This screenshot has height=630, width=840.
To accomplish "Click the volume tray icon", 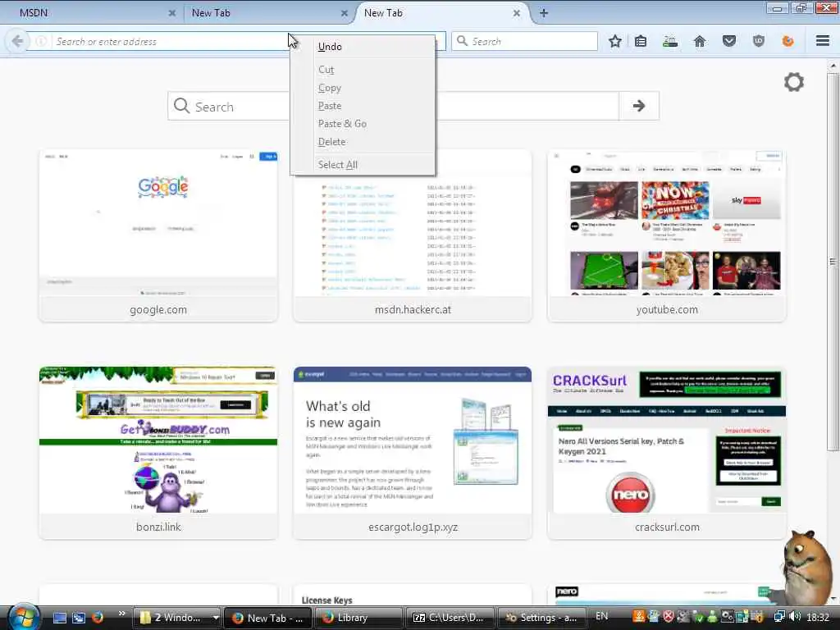I will (x=795, y=617).
